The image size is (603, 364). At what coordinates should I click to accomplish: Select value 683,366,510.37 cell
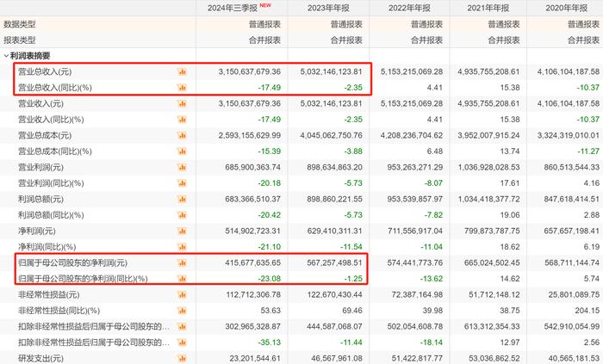pyautogui.click(x=252, y=200)
